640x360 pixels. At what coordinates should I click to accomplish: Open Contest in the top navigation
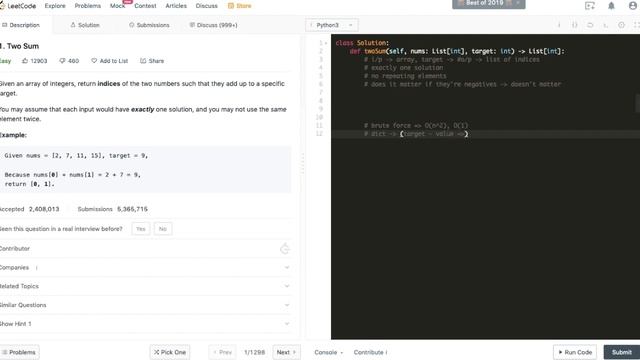pos(145,6)
